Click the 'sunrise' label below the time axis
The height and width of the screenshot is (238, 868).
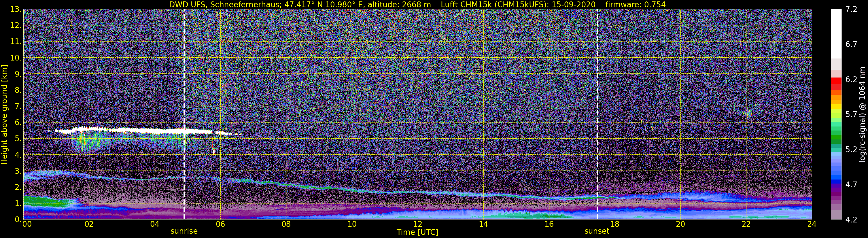[184, 231]
